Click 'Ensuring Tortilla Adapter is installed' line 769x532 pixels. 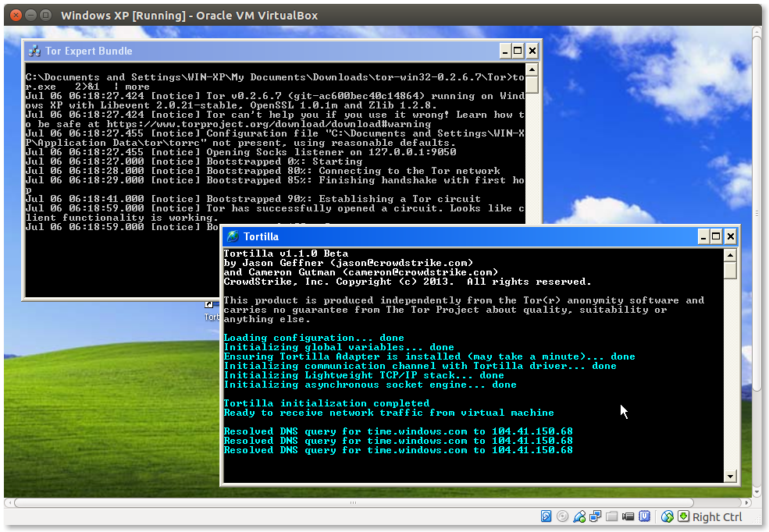(x=429, y=356)
